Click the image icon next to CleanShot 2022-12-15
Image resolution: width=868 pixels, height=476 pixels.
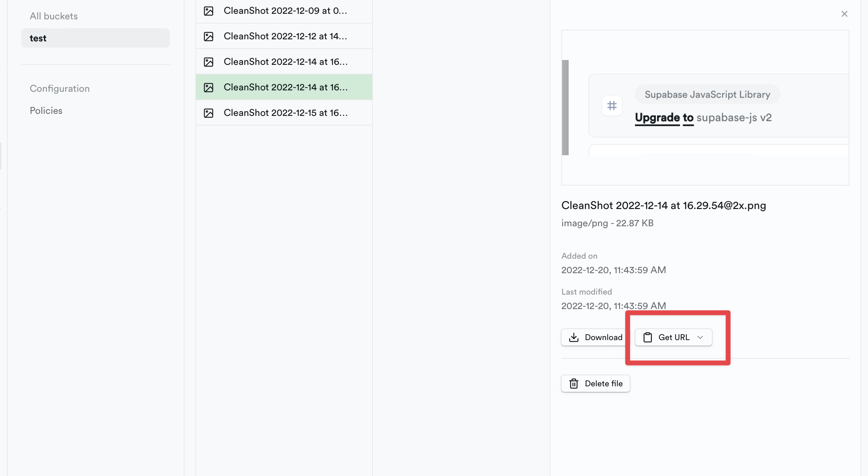pyautogui.click(x=209, y=112)
